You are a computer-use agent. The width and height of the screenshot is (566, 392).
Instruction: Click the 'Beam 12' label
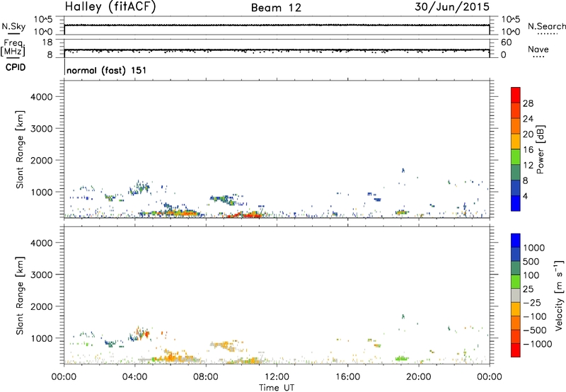[x=276, y=8]
